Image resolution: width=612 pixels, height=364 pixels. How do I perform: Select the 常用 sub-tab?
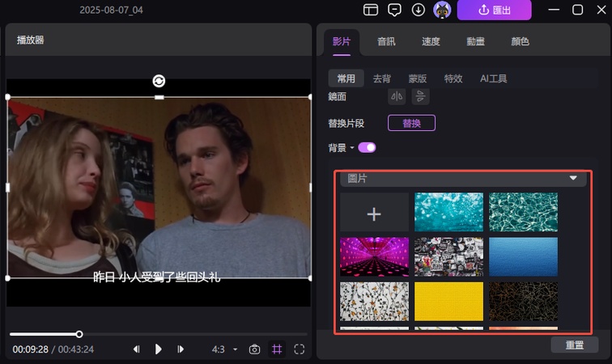click(x=346, y=78)
